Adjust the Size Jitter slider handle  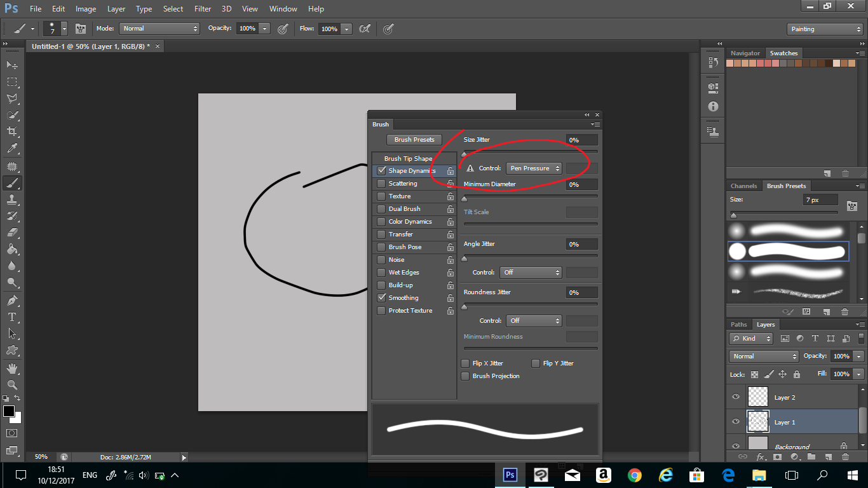click(465, 154)
